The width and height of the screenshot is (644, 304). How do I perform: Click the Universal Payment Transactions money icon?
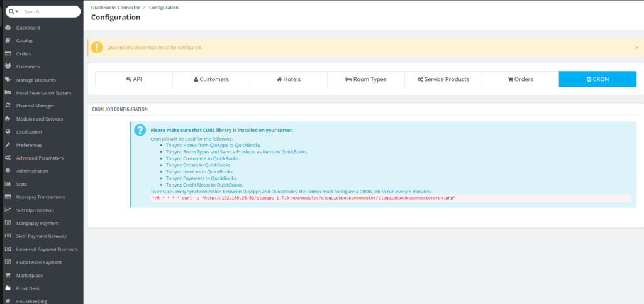tap(8, 249)
